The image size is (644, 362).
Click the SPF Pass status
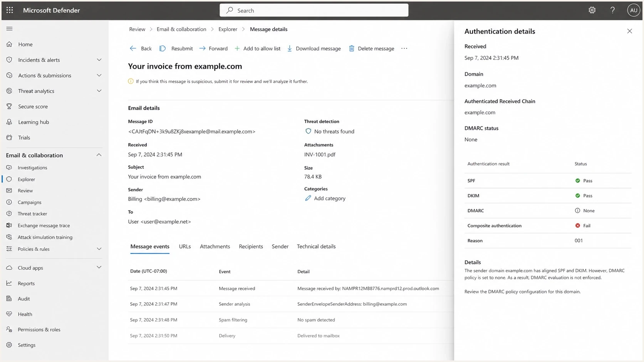(584, 181)
